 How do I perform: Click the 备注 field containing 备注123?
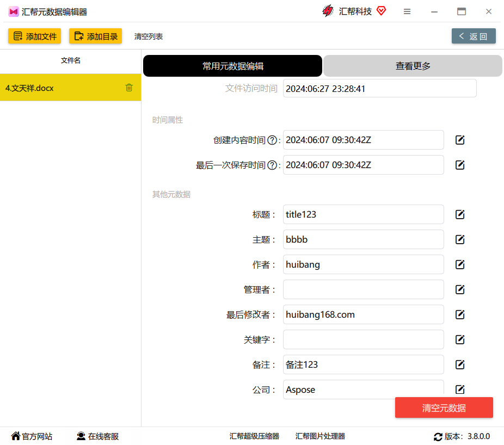point(363,364)
